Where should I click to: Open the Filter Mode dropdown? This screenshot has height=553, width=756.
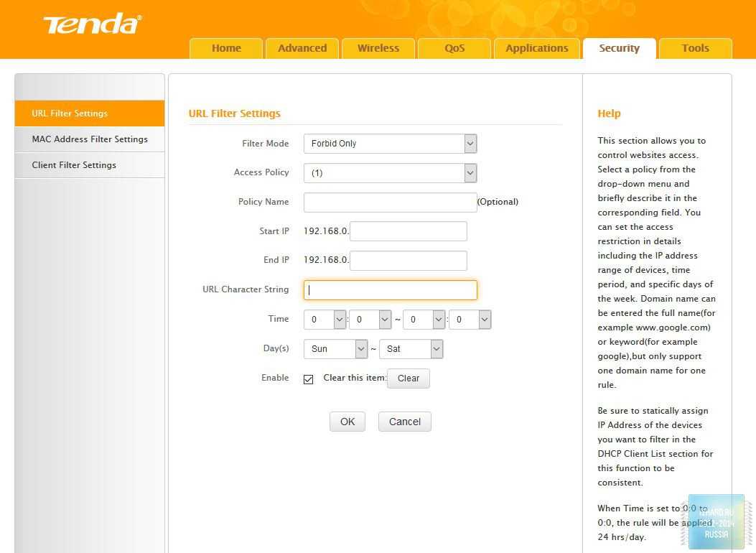click(x=390, y=144)
